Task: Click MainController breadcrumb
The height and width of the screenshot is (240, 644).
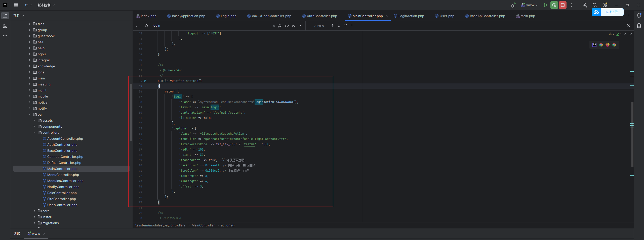Action: [x=203, y=225]
